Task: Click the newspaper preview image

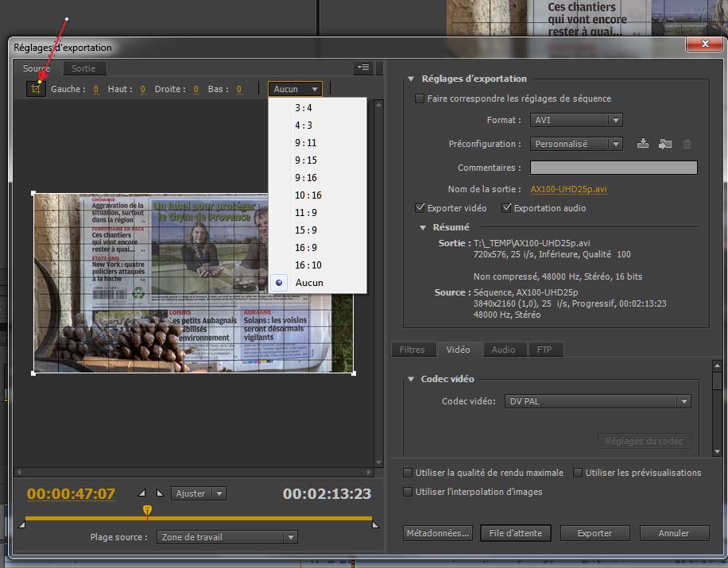Action: 194,283
